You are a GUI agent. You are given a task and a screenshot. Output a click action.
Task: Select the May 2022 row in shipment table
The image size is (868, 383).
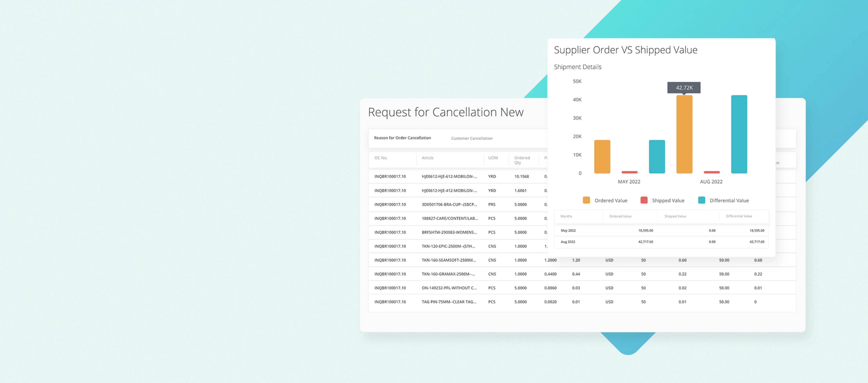[568, 231]
